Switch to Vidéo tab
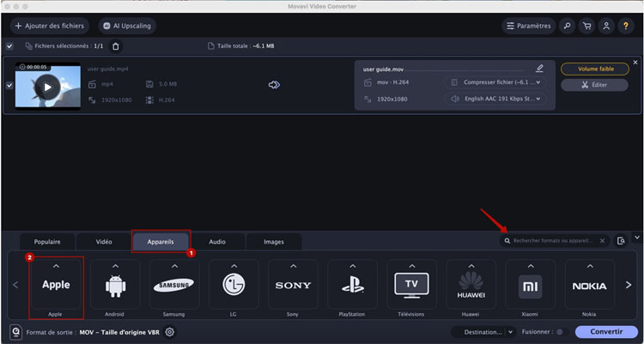Viewport: 644px width, 344px height. [104, 242]
